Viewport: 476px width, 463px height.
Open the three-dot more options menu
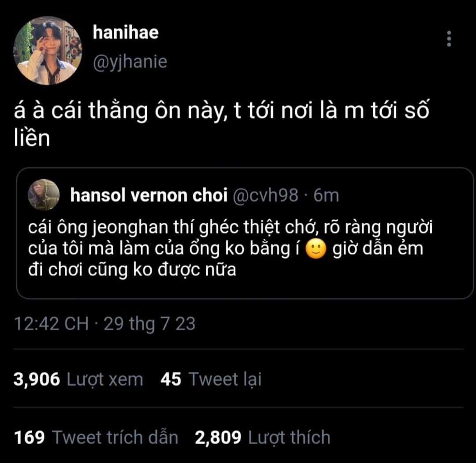449,38
